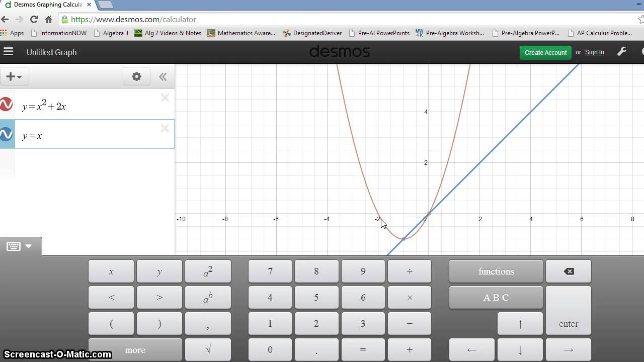Tap the comma key

pyautogui.click(x=208, y=324)
